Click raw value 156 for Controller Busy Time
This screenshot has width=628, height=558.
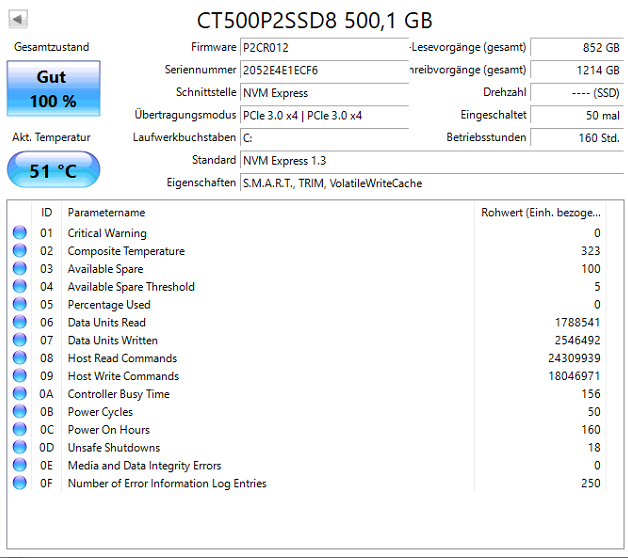(591, 394)
